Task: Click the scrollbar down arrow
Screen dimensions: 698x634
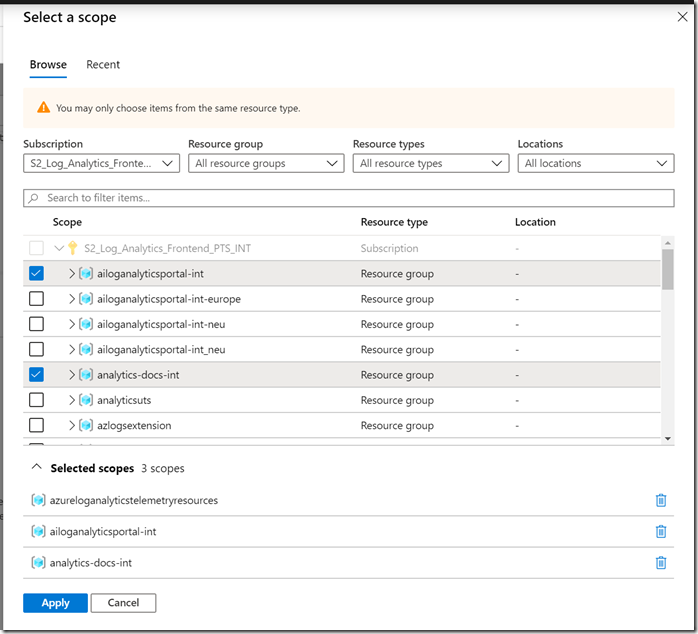Action: pos(667,439)
